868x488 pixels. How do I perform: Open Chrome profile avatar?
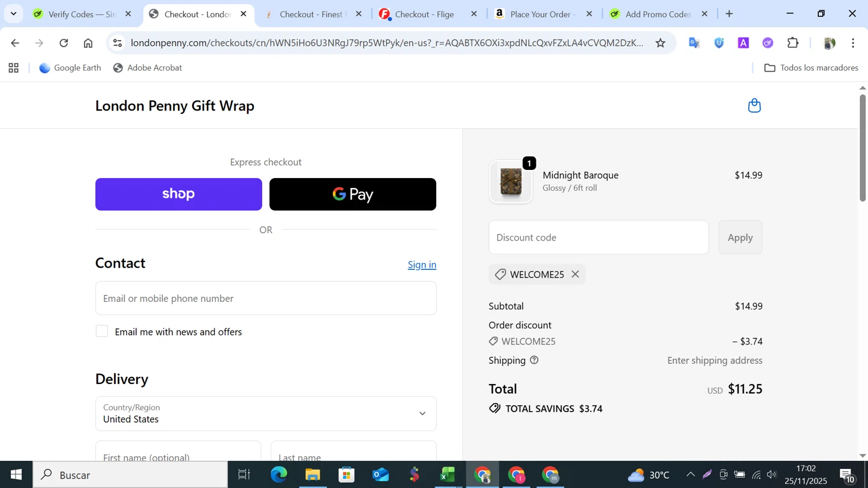(x=829, y=43)
